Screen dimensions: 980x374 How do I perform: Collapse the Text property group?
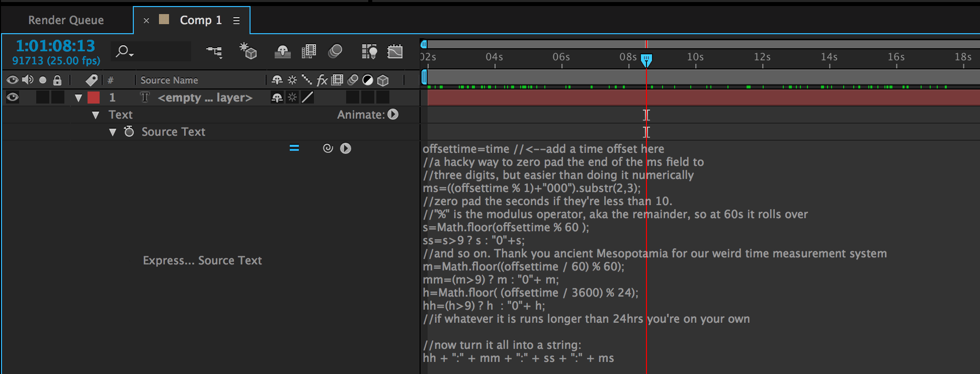(x=96, y=115)
